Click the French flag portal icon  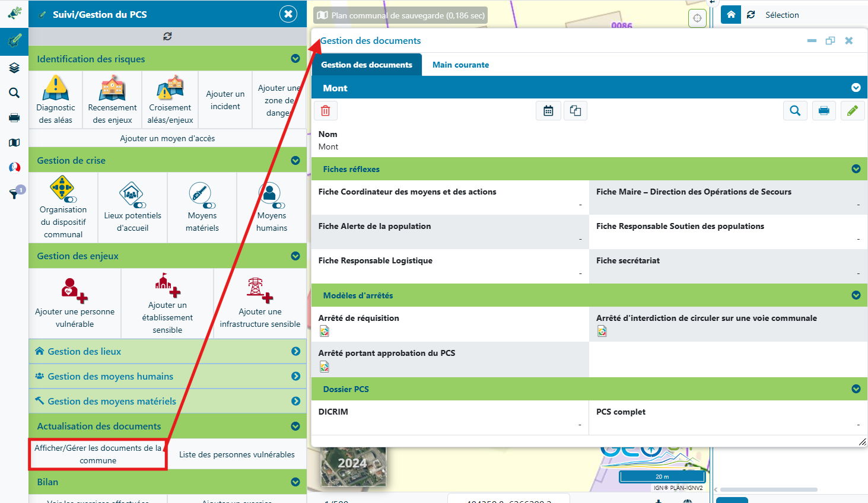[x=14, y=167]
